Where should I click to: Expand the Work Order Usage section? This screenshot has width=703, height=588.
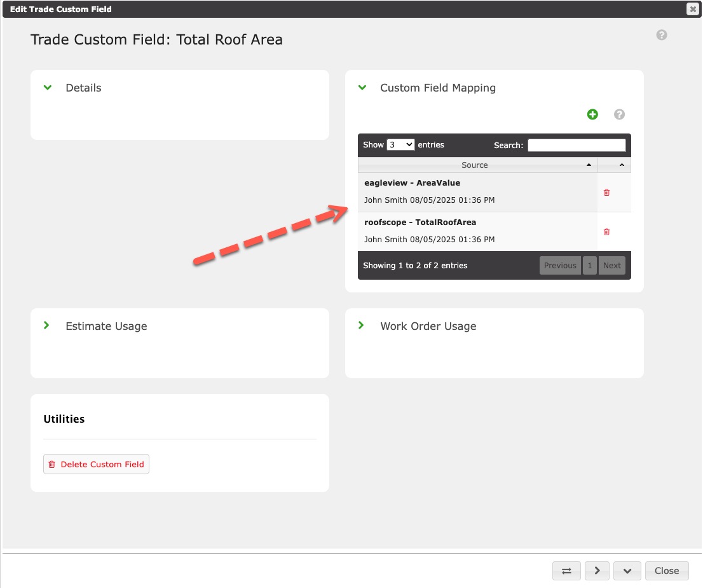[x=362, y=325]
